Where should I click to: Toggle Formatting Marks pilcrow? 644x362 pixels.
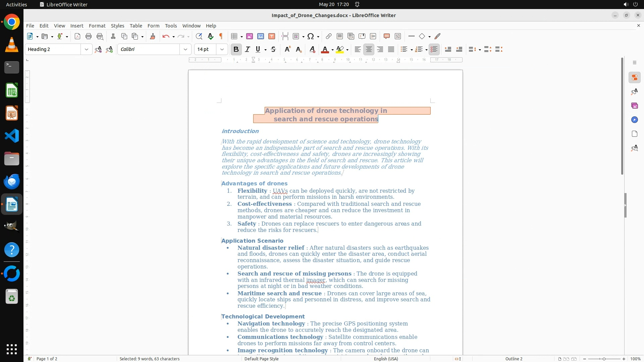(x=221, y=37)
